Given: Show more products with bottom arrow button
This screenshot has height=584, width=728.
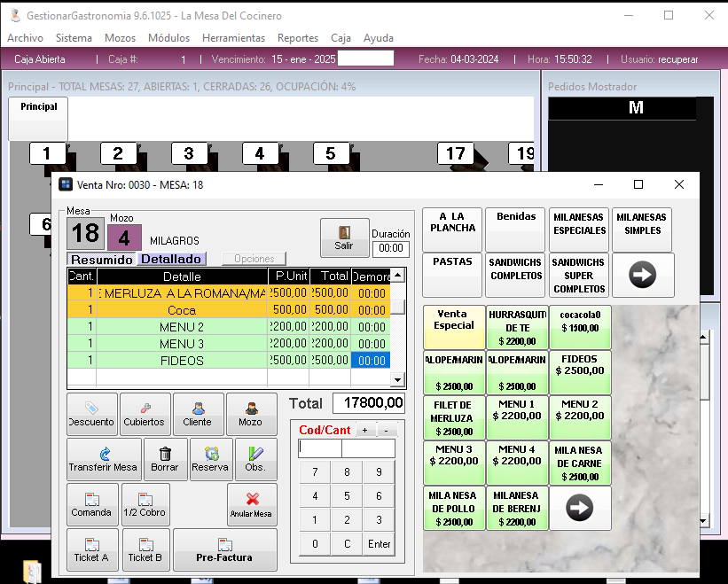Looking at the screenshot, I should tap(580, 508).
